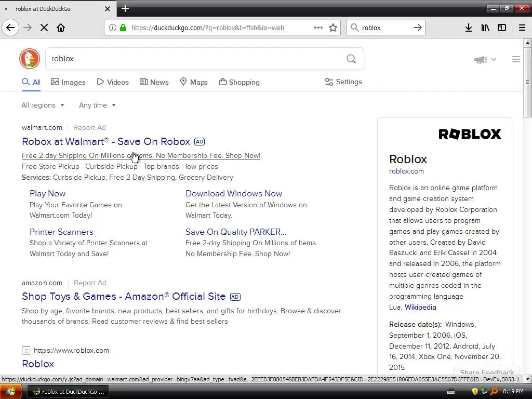The height and width of the screenshot is (399, 532).
Task: Open the DuckDuckGo megaphone privacy menu
Action: [485, 60]
